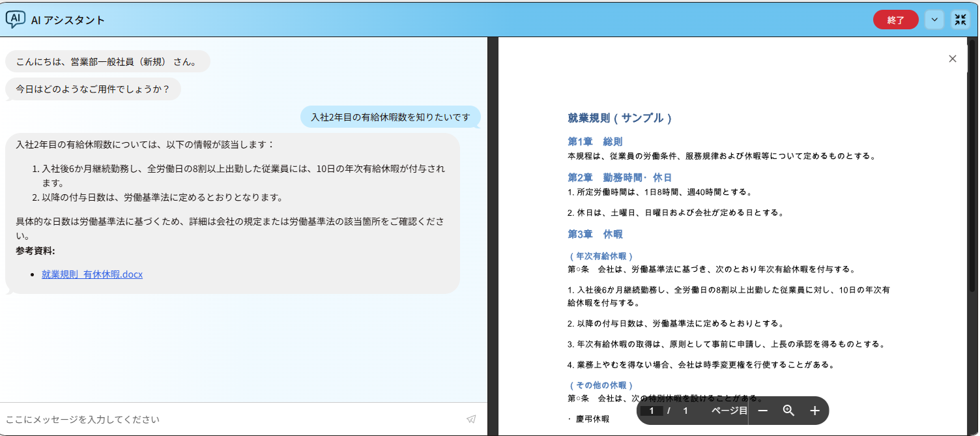Click the message input field at the bottom
The width and height of the screenshot is (980, 436).
195,419
